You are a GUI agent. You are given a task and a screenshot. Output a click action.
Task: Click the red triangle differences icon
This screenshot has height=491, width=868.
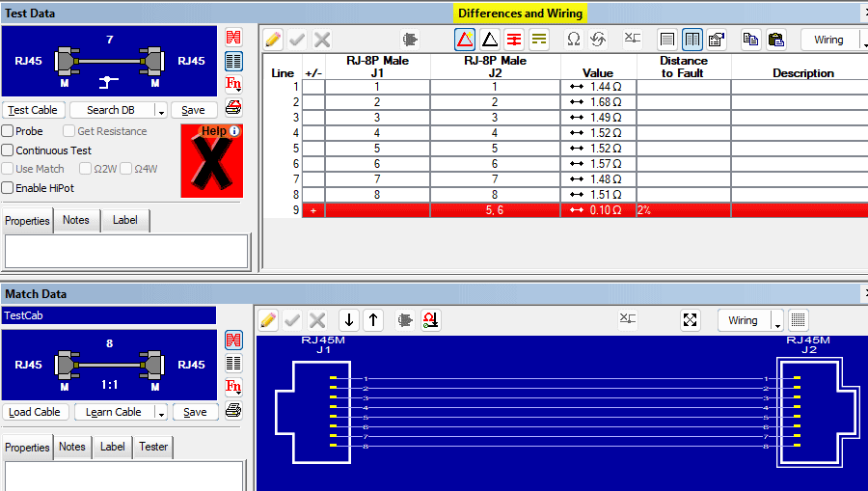(x=465, y=40)
